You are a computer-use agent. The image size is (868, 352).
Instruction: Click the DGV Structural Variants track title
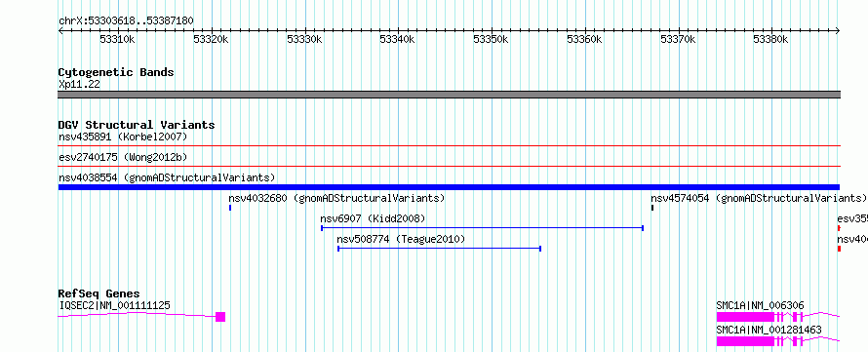point(137,125)
